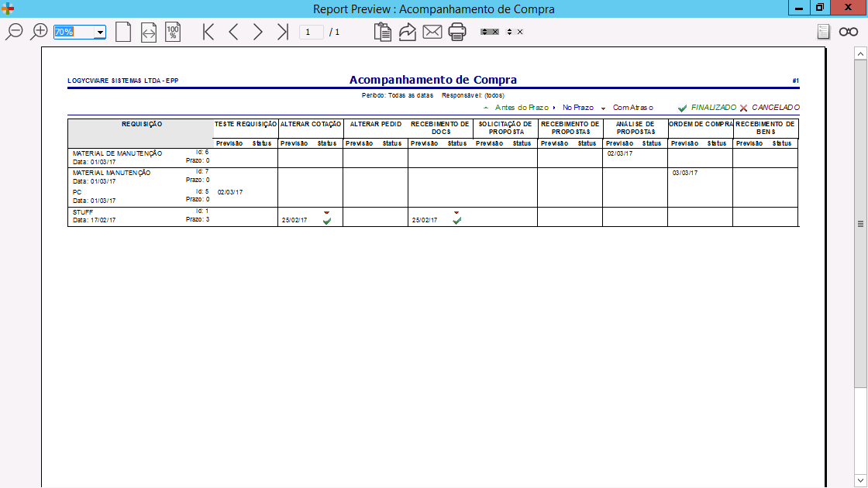Viewport: 868px width, 488px height.
Task: Go to the next page
Action: coord(258,32)
